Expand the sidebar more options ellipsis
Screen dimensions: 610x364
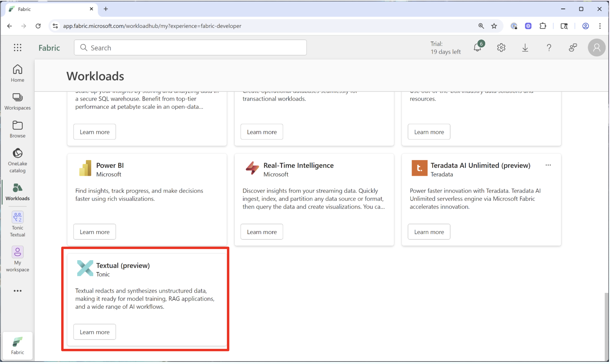coord(17,291)
